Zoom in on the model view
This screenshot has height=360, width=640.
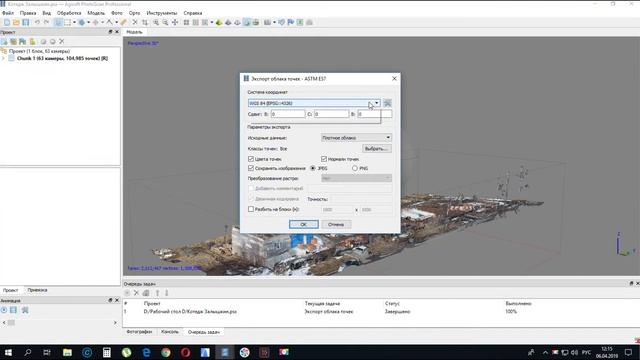click(156, 22)
